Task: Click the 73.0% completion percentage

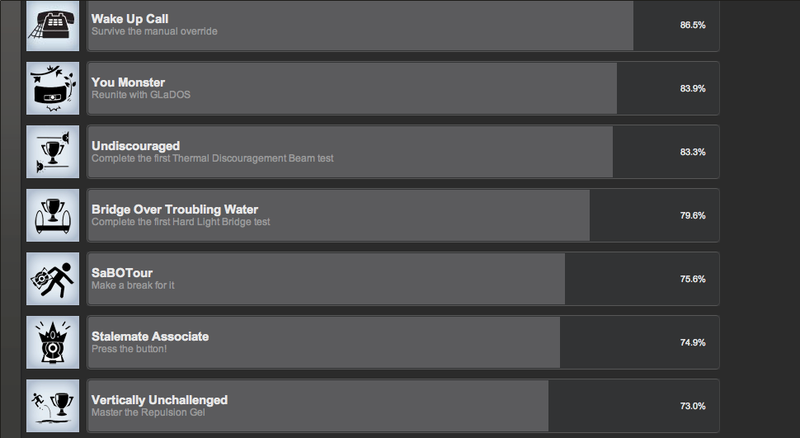Action: tap(692, 406)
